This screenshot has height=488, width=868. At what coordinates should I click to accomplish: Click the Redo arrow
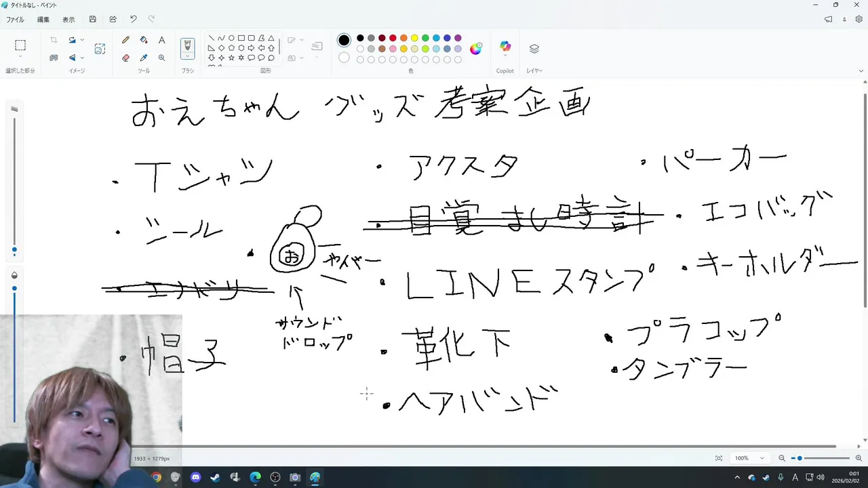151,20
